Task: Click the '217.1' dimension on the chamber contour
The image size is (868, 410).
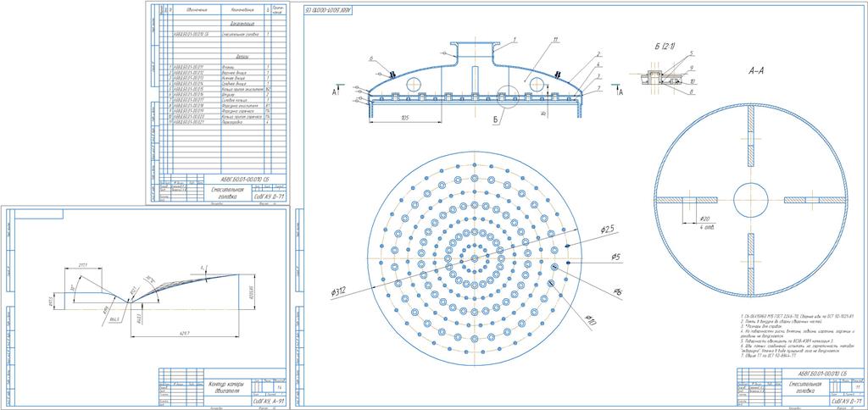Action: [x=82, y=266]
